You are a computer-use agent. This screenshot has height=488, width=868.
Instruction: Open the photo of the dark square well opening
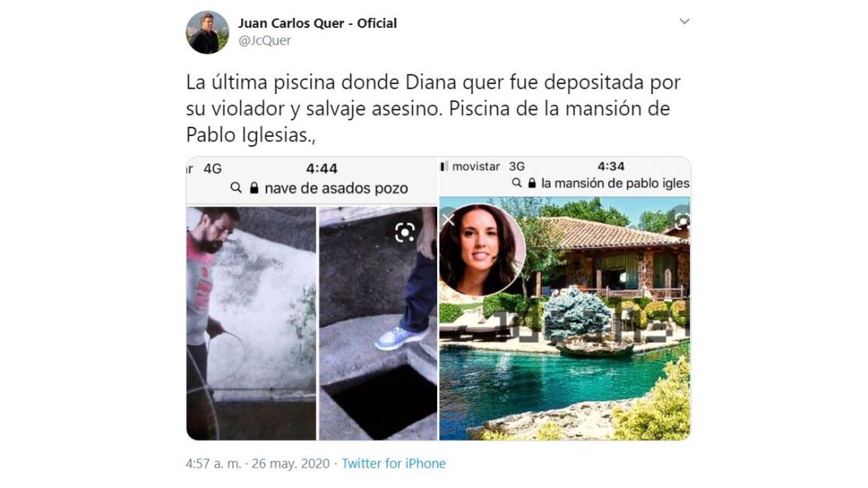click(x=378, y=323)
